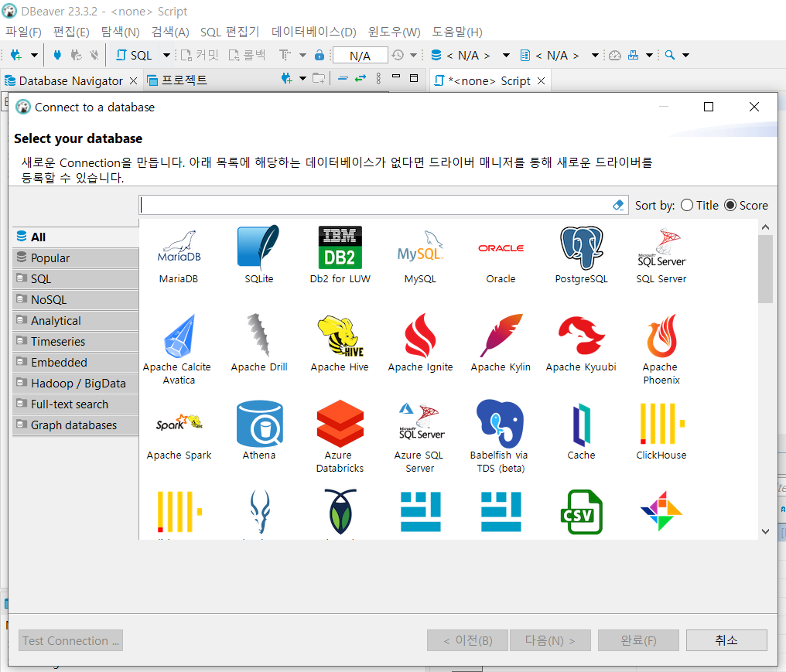Select the MariaDB database driver

(179, 254)
